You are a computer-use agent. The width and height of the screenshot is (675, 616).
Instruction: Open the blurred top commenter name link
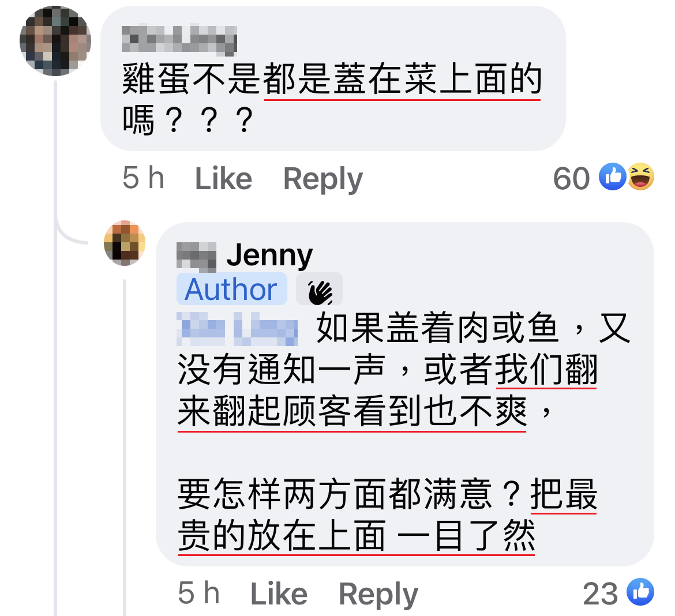coord(179,40)
